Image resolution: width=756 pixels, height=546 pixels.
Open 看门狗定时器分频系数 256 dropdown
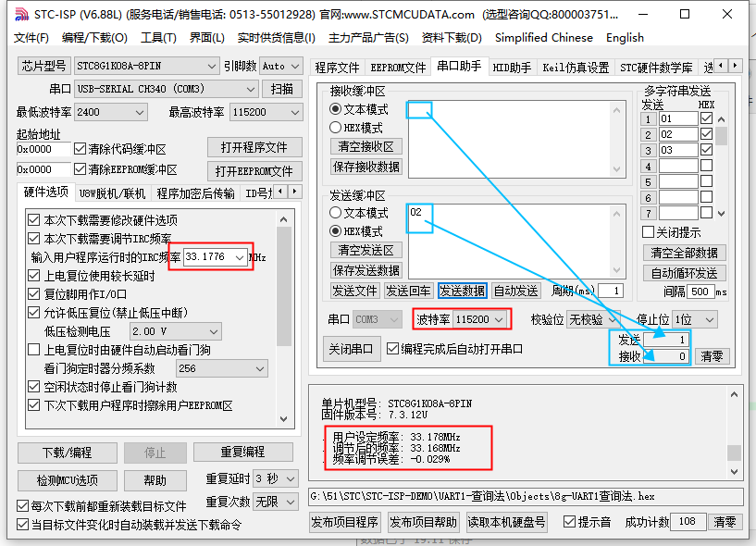[x=222, y=368]
